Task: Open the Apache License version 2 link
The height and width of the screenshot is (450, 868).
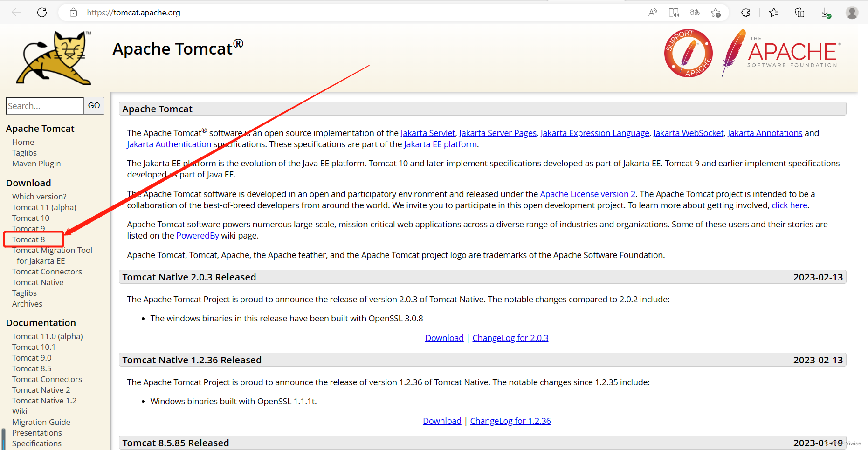Action: (x=587, y=194)
